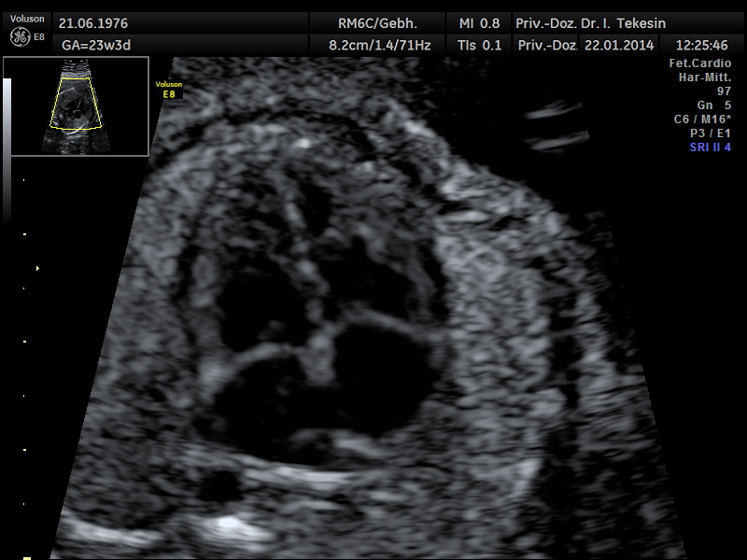The width and height of the screenshot is (747, 560).
Task: Click the TIs 0.1 thermal index
Action: pos(479,44)
